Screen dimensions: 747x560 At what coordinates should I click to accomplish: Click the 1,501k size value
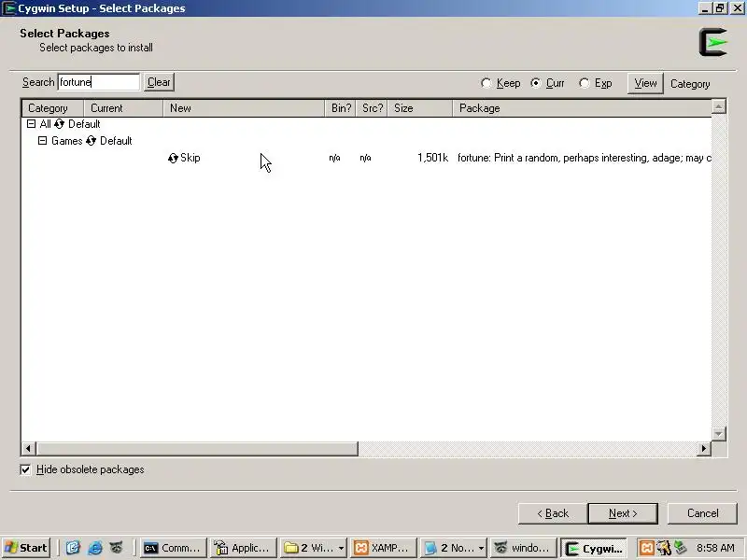[x=432, y=158]
